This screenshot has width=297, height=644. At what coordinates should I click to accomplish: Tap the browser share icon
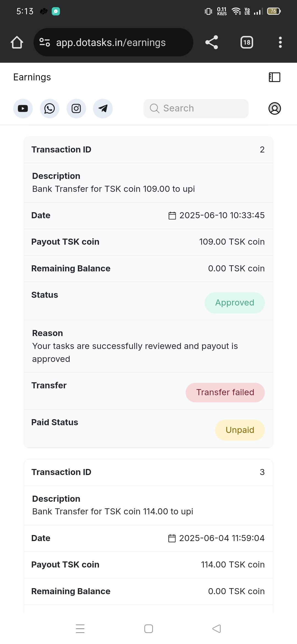(211, 42)
